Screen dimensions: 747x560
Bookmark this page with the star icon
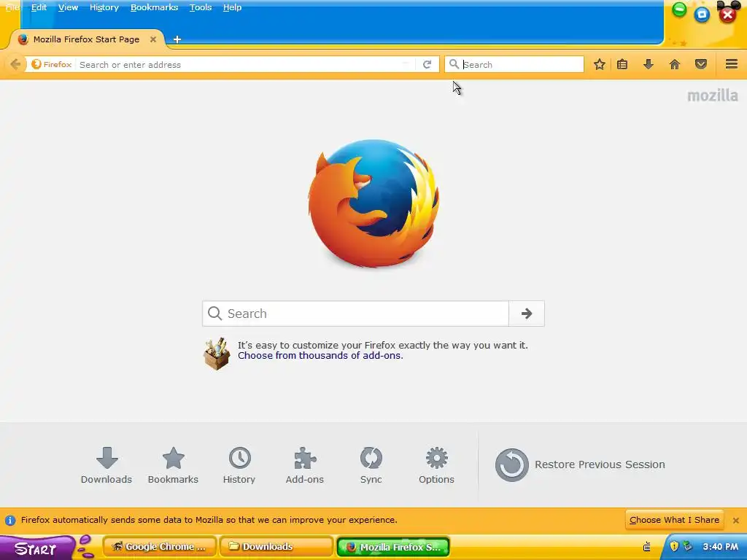click(600, 64)
